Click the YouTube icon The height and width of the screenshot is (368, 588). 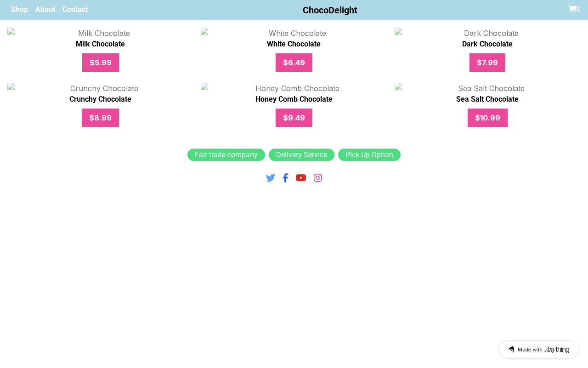point(301,178)
